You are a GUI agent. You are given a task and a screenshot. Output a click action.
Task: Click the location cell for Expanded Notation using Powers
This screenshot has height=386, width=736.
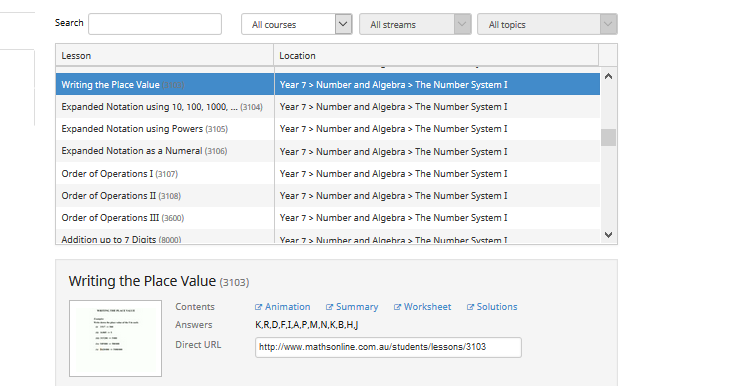[x=437, y=129]
